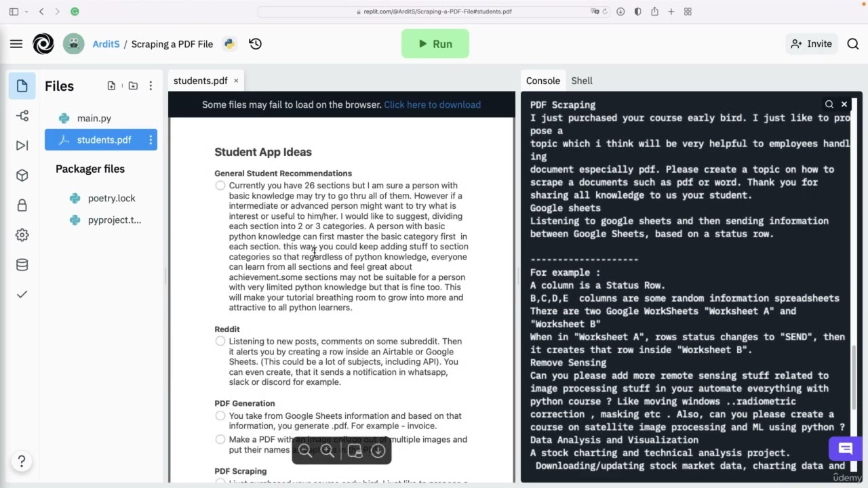Open the Database sidebar icon

pos(22,265)
